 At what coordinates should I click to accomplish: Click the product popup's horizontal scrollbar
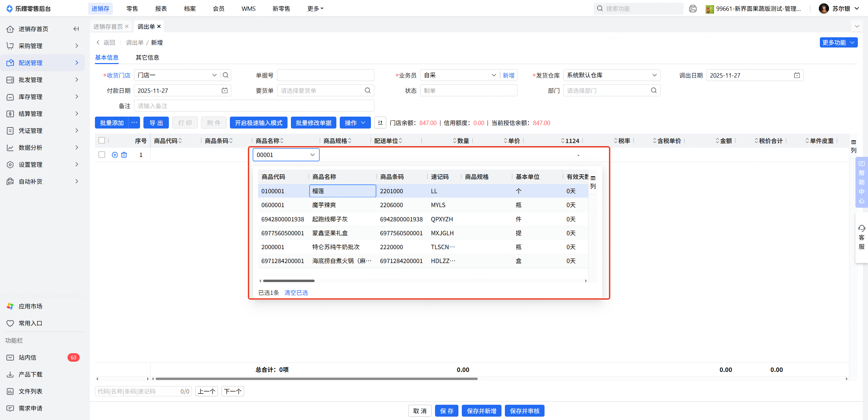[289, 281]
